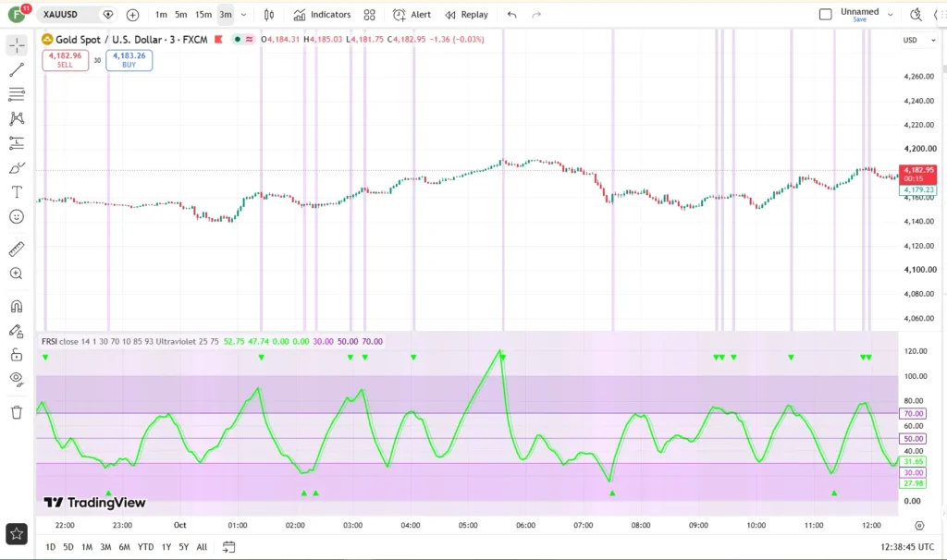The height and width of the screenshot is (560, 947).
Task: Select the 6M date range
Action: coord(124,547)
